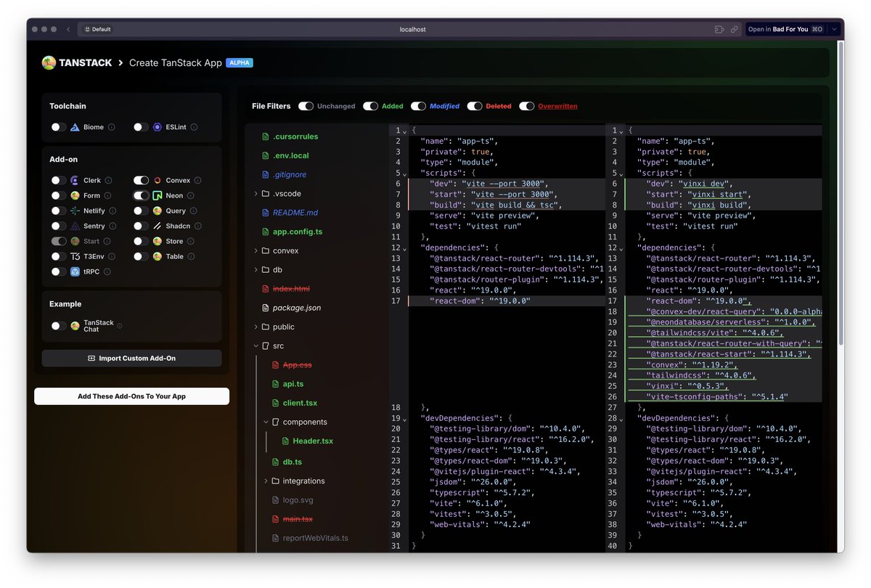Viewport: 871px width, 588px height.
Task: Click the Clerk add-on icon
Action: coord(75,180)
